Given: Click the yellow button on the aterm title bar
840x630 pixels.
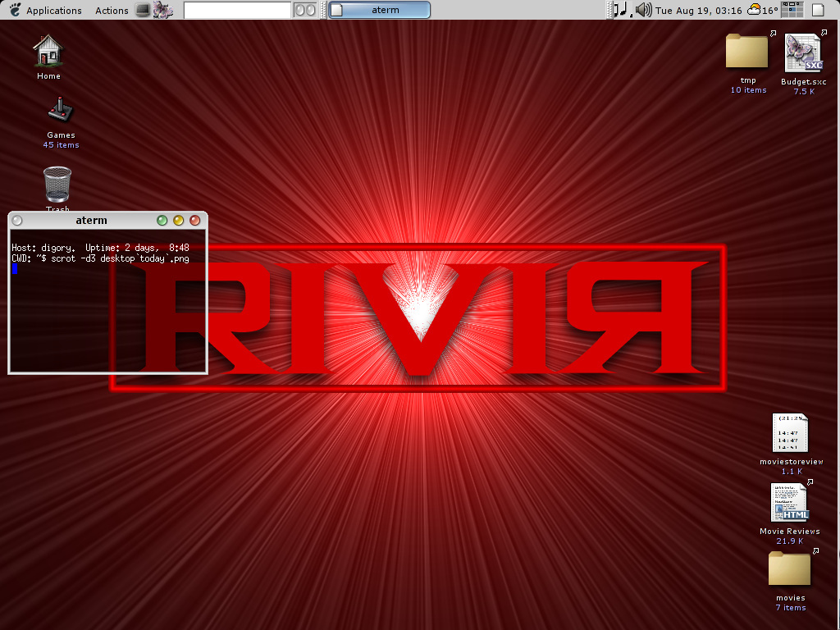Looking at the screenshot, I should [x=178, y=220].
